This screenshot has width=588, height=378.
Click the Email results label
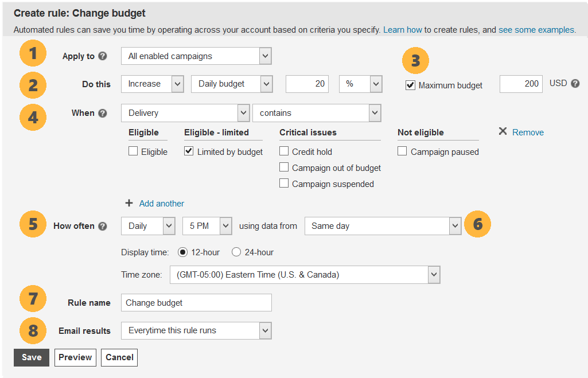coord(84,331)
